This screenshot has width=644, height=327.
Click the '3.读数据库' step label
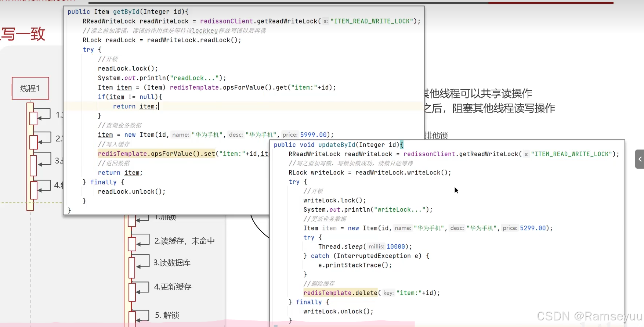172,263
